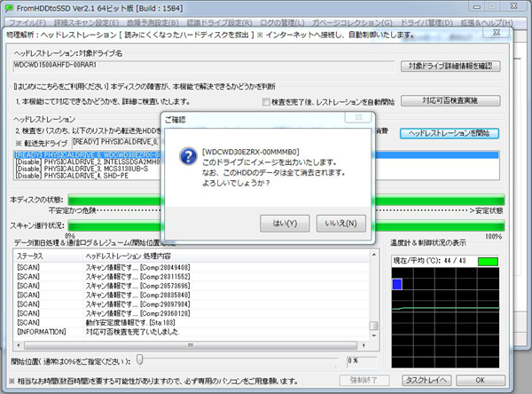The image size is (532, 394).
Task: Click log horizontal scroll-left arrow
Action: [19, 345]
